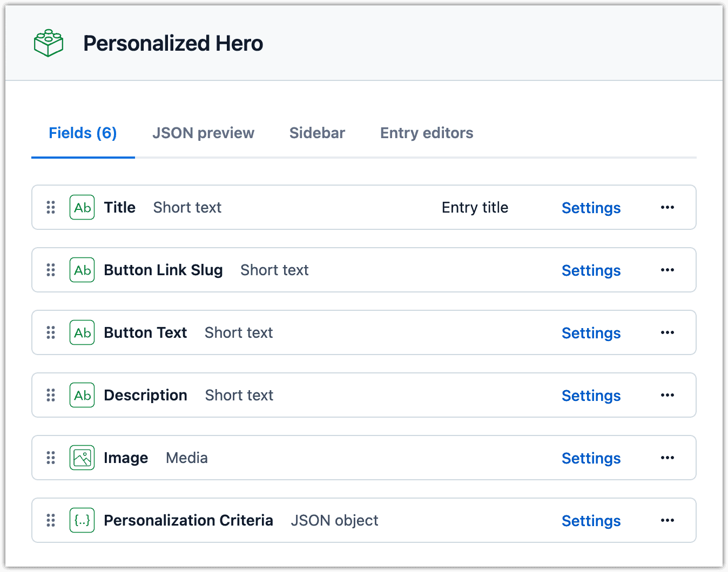This screenshot has height=572, width=728.
Task: Click the Entry title label on the Title row
Action: pos(475,207)
